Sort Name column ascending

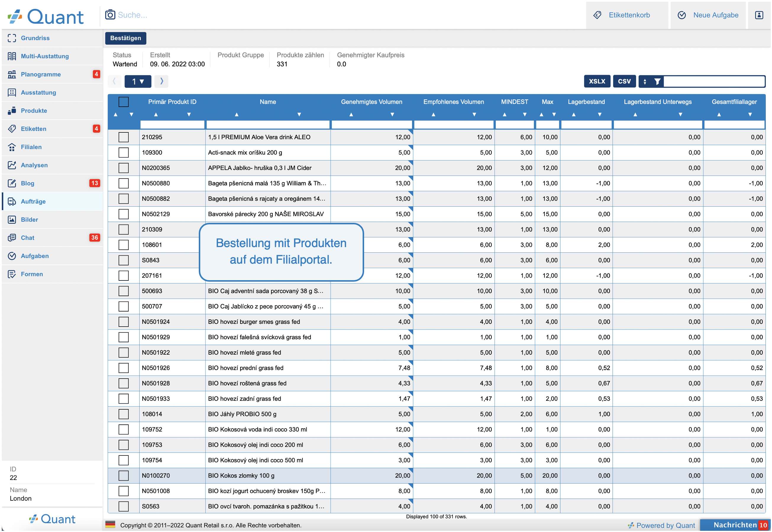tap(237, 114)
